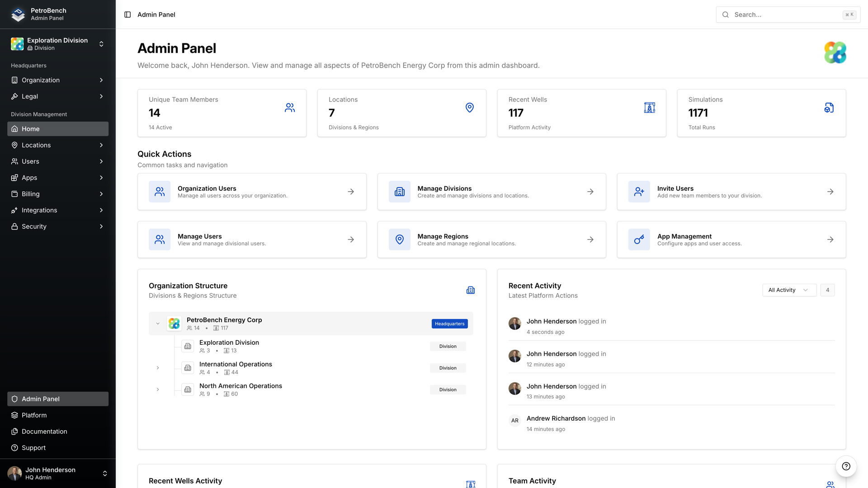
Task: Click the Invite Users person-plus icon
Action: (639, 192)
